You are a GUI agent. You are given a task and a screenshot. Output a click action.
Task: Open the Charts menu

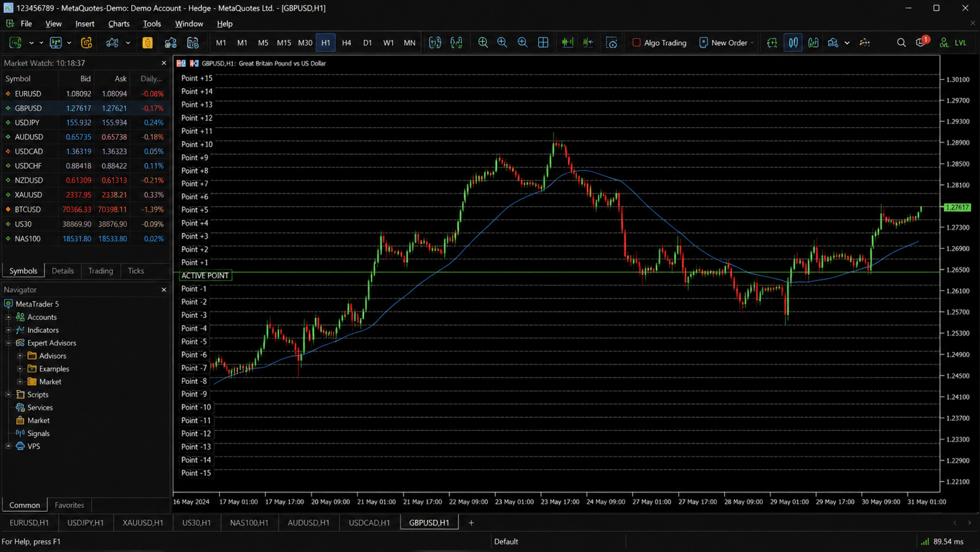click(x=118, y=23)
